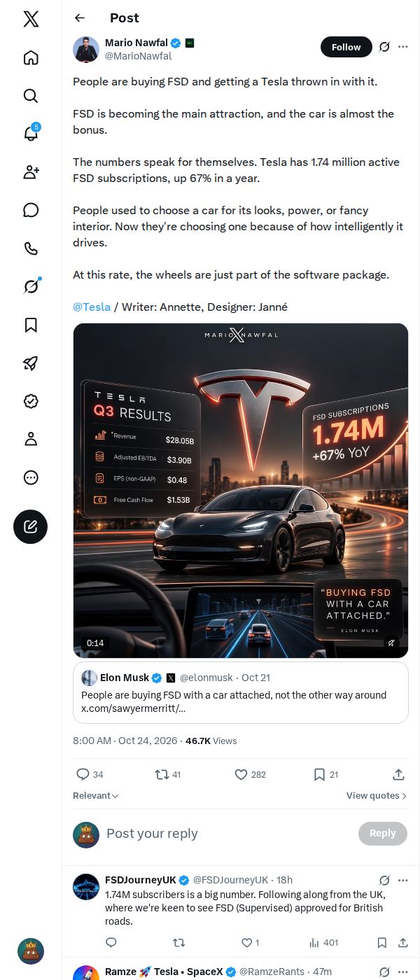
Task: Open More circle menu in sidebar
Action: [31, 477]
